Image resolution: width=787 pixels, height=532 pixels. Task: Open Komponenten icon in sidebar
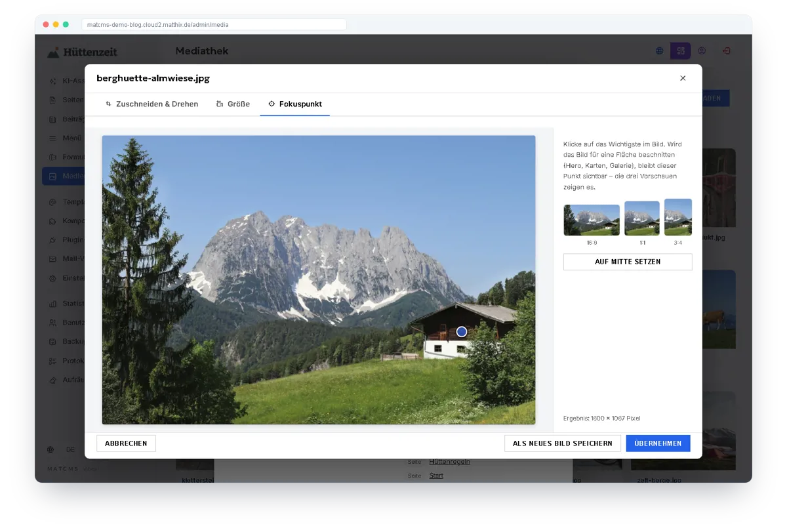point(53,221)
